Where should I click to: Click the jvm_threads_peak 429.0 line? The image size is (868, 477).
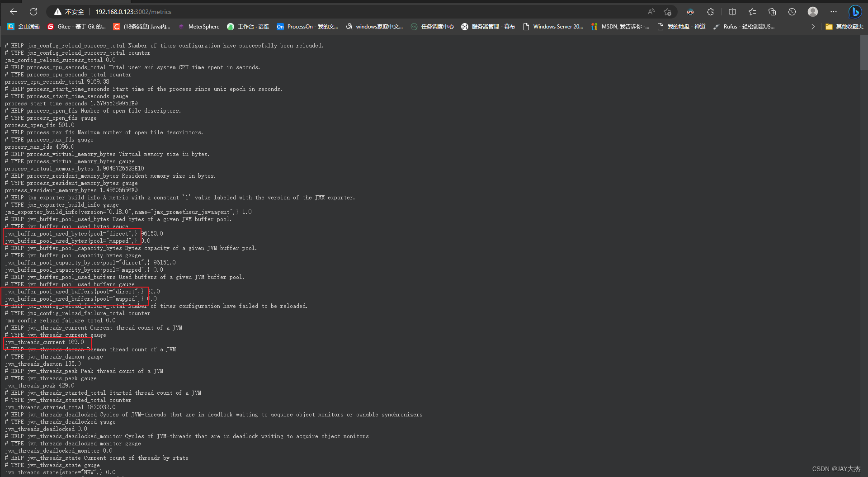click(40, 386)
